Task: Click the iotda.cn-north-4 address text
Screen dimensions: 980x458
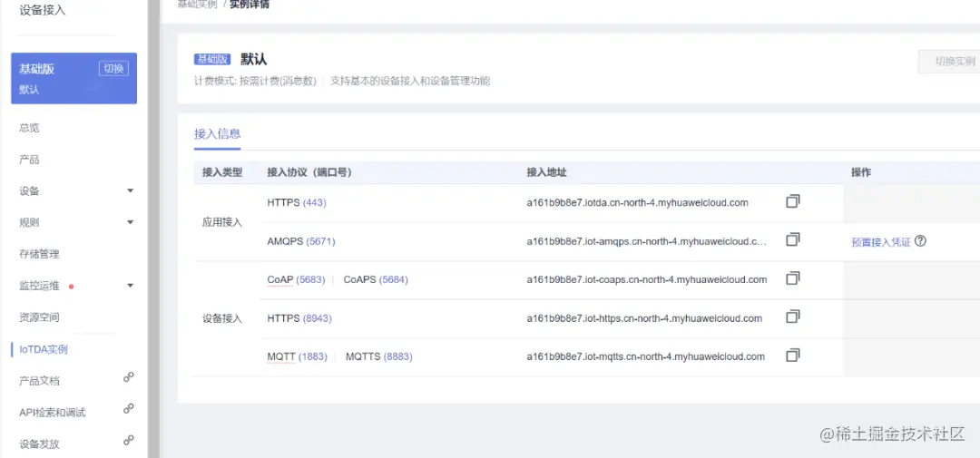Action: (x=638, y=202)
